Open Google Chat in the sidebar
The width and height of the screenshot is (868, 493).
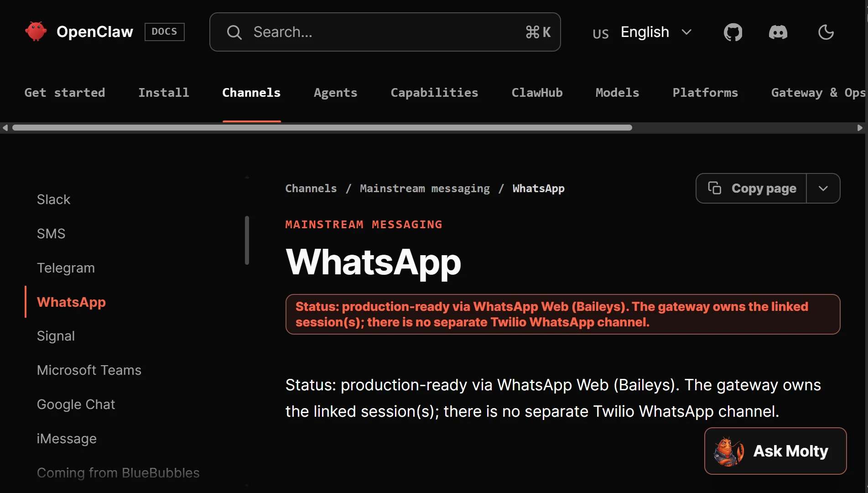coord(76,404)
